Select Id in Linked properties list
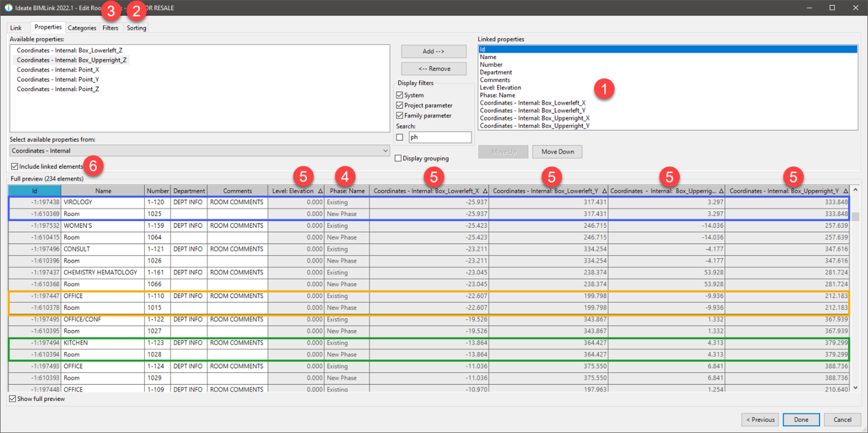Screen dimensions: 868x433 (x=667, y=50)
